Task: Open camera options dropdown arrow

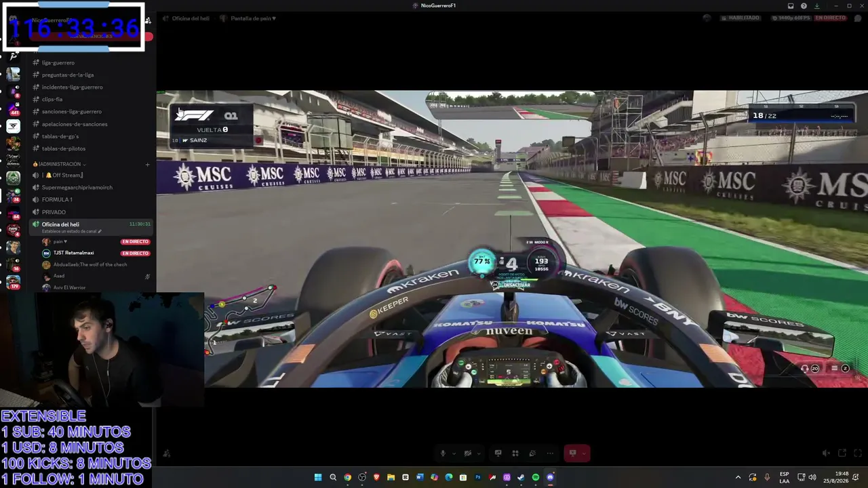Action: click(x=479, y=453)
